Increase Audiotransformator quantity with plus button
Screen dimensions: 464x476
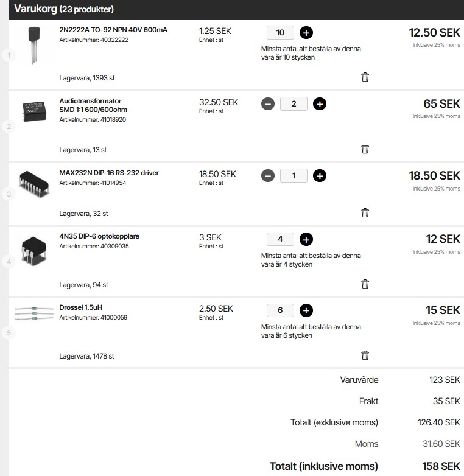coord(320,103)
